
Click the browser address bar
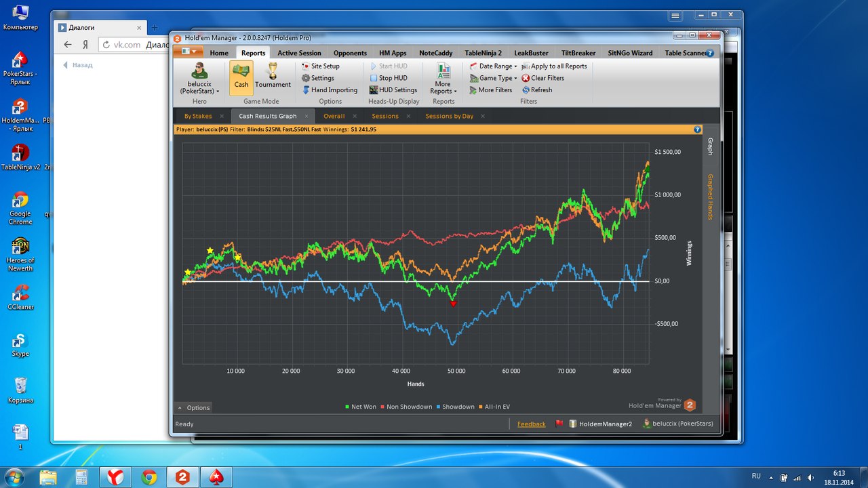(x=136, y=45)
